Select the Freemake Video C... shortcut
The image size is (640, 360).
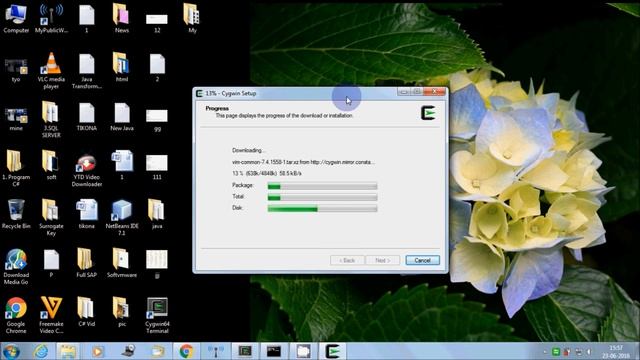click(x=51, y=316)
